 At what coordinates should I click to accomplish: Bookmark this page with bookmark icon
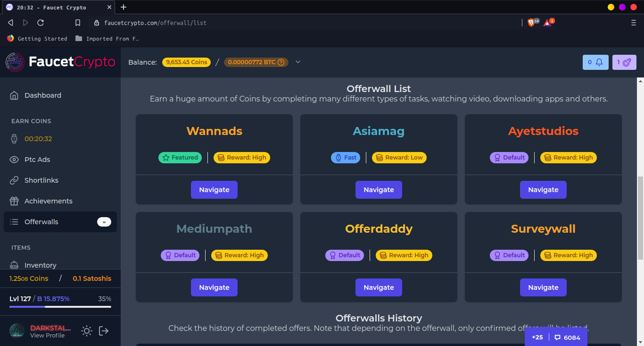point(78,23)
